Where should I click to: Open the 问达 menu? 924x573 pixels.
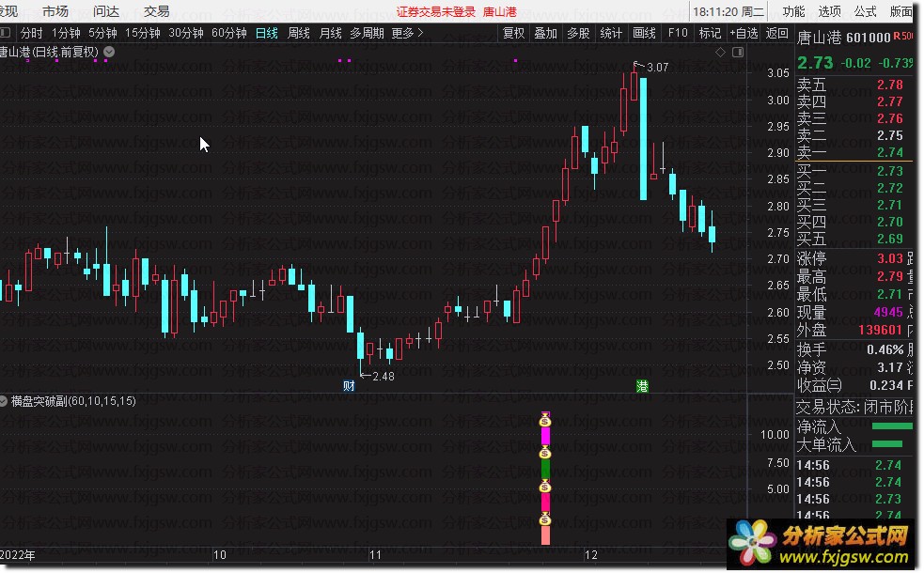(x=105, y=11)
